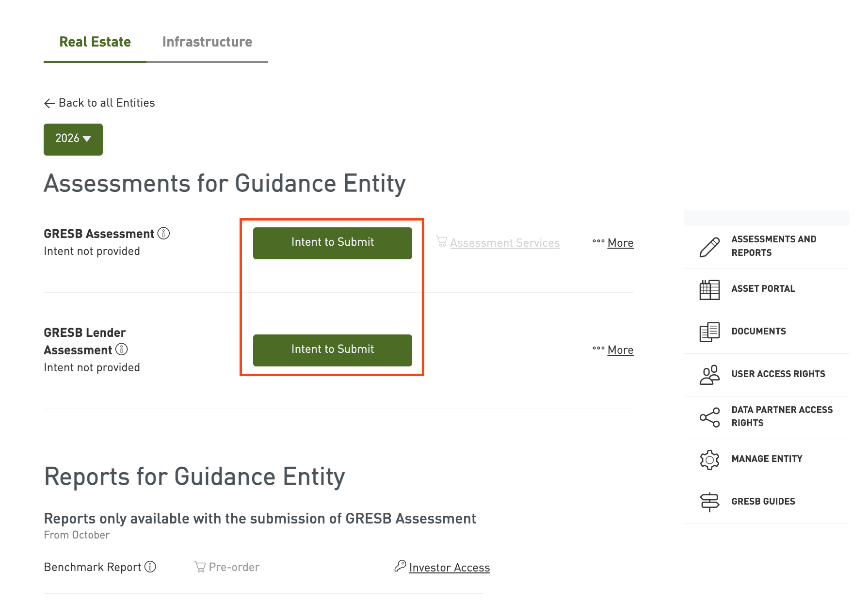
Task: Click Benchmark Report info icon
Action: tap(150, 567)
